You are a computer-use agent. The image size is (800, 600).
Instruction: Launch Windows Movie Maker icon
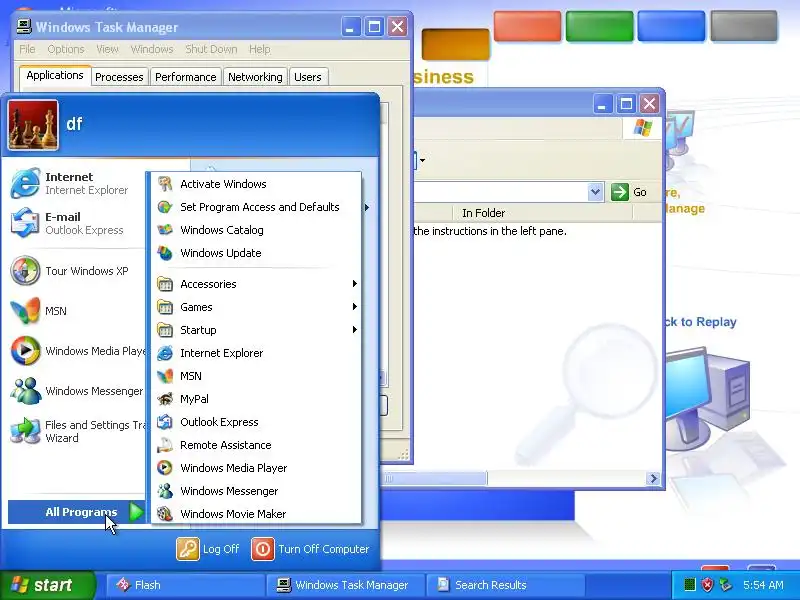tap(165, 513)
